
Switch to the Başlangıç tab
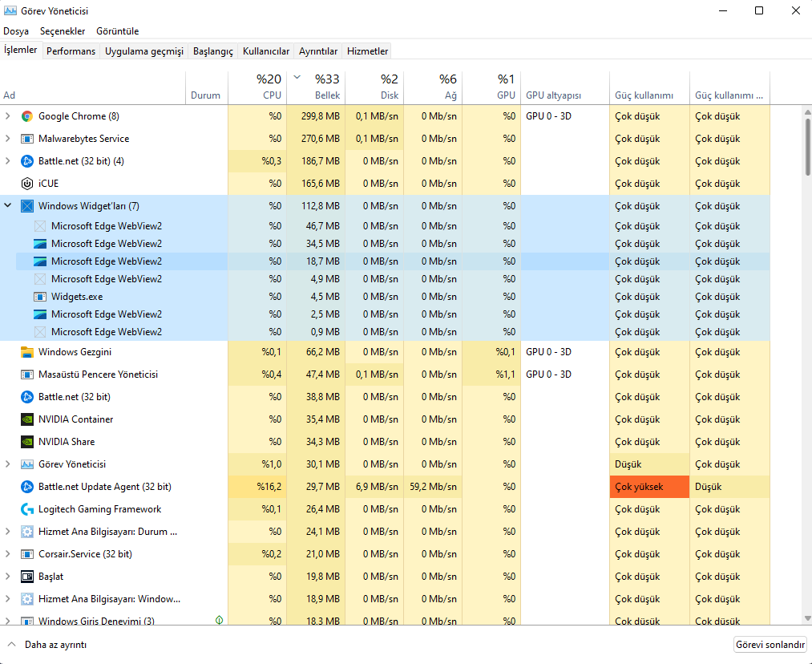coord(213,51)
